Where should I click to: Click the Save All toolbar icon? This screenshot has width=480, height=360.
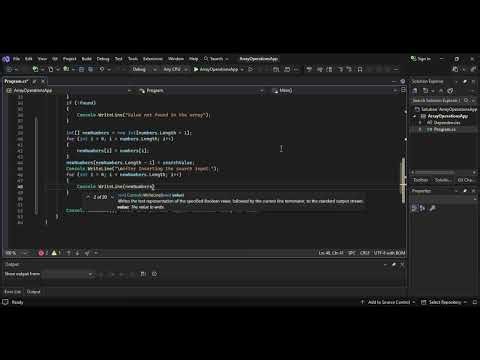tap(91, 69)
